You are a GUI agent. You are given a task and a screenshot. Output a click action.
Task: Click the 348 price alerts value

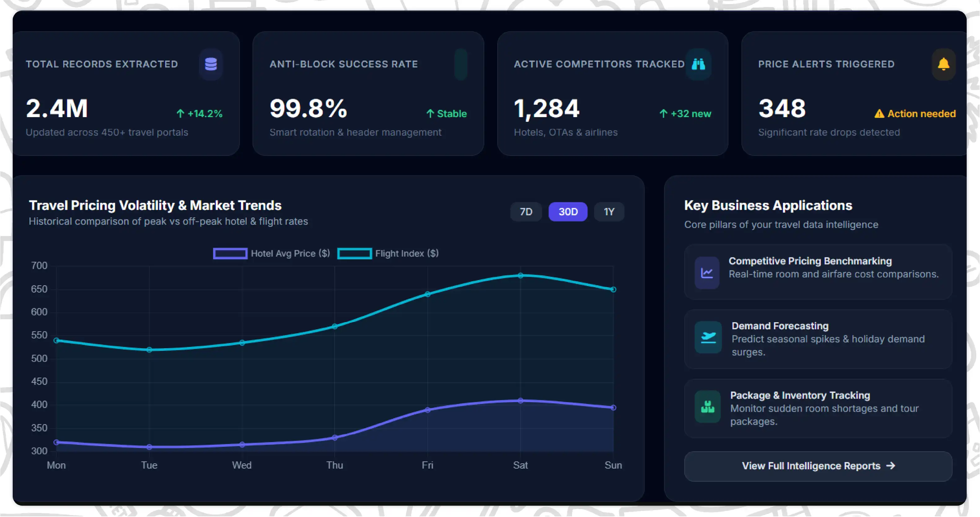pos(782,108)
